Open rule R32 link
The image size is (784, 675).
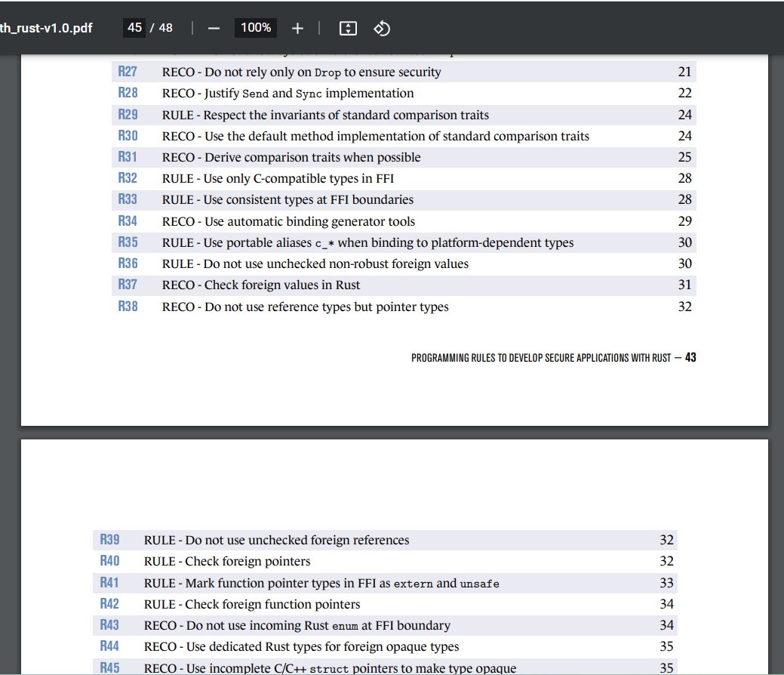pos(128,178)
